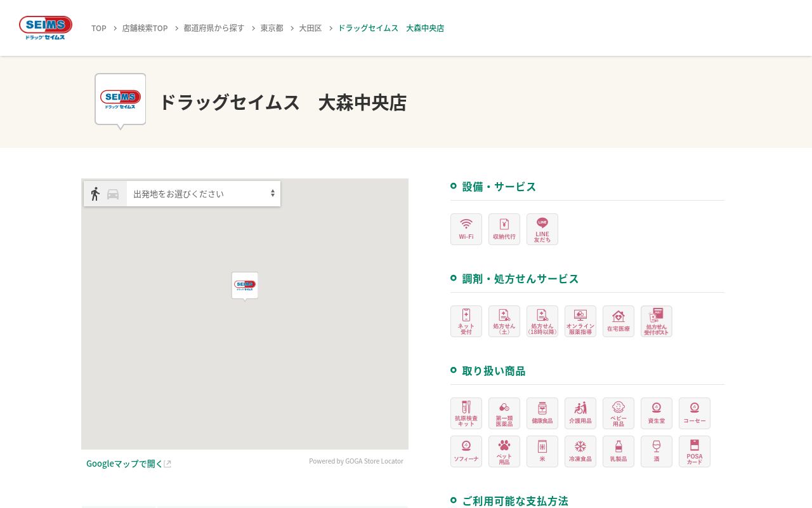Click the コーセー icon
812x508 pixels.
pyautogui.click(x=695, y=413)
